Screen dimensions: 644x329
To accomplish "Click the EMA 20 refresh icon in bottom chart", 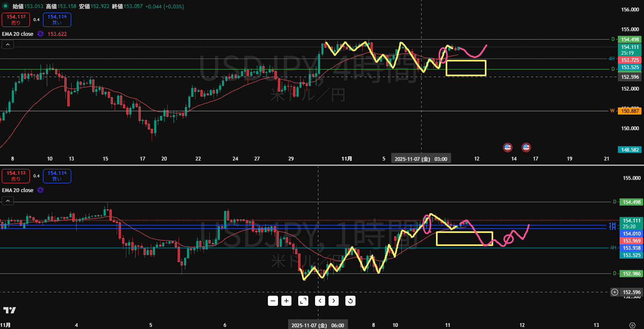I will click(40, 190).
